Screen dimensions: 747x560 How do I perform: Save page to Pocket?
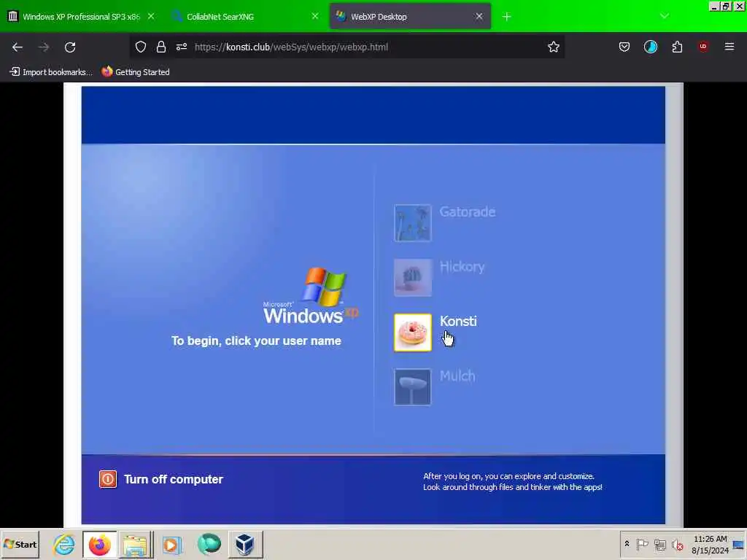[x=624, y=47]
